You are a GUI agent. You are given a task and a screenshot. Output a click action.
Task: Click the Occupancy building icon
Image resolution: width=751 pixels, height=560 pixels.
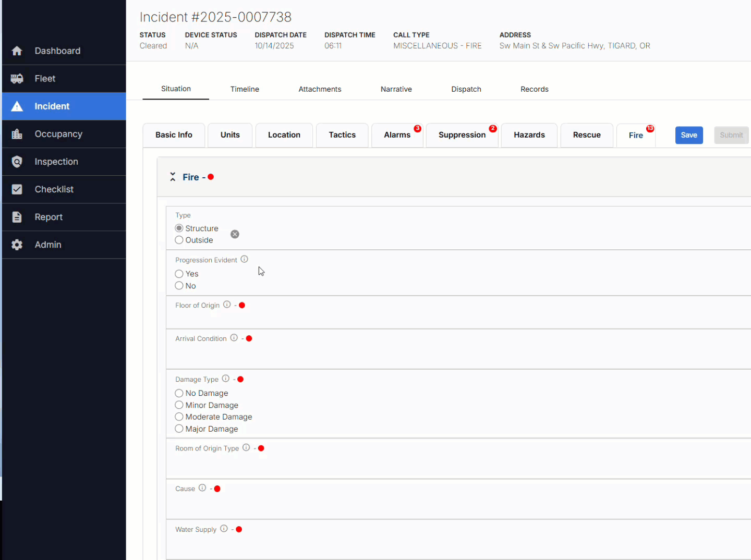click(17, 134)
